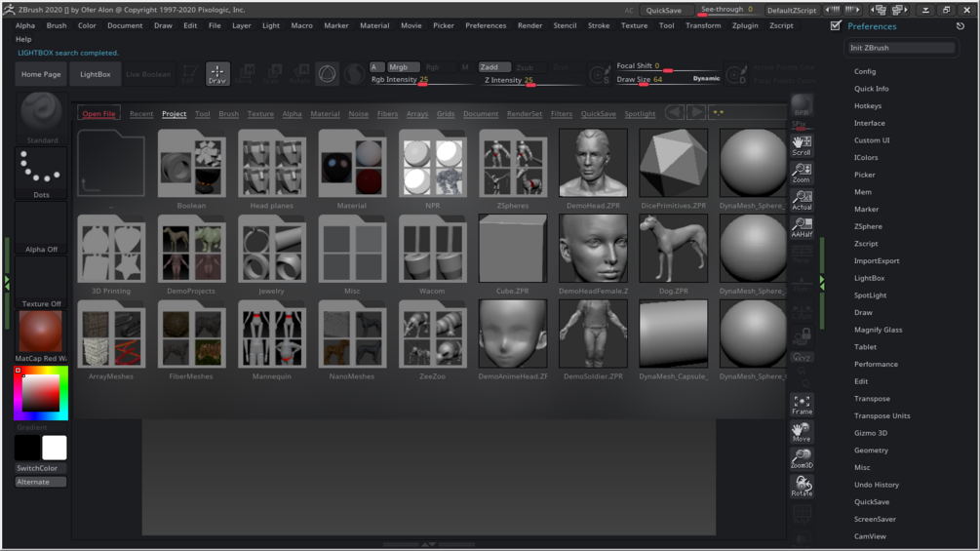This screenshot has width=980, height=551.
Task: Expand the Performance preferences section
Action: coord(876,364)
